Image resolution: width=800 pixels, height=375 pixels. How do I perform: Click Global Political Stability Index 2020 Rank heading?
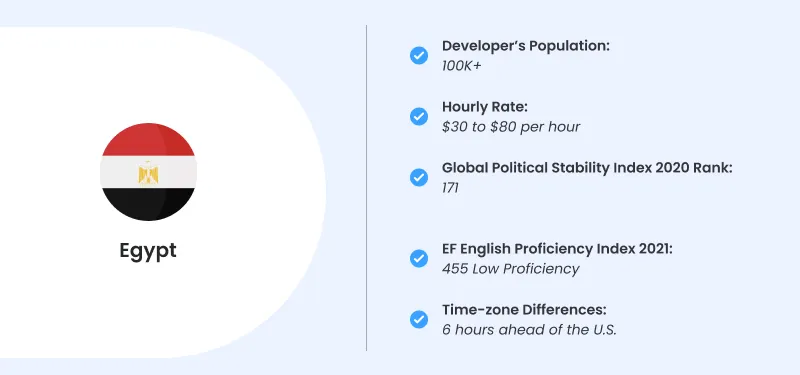coord(587,168)
